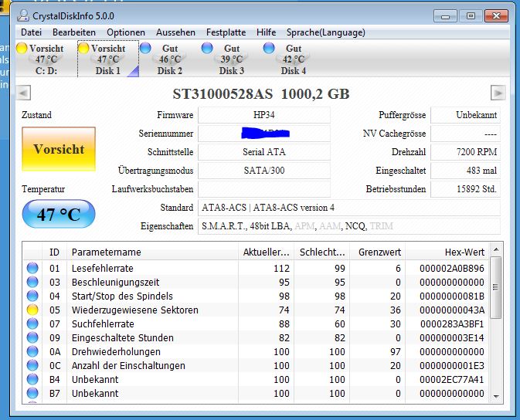This screenshot has width=520, height=420.
Task: Click hex value 000000003E14
Action: coord(452,337)
